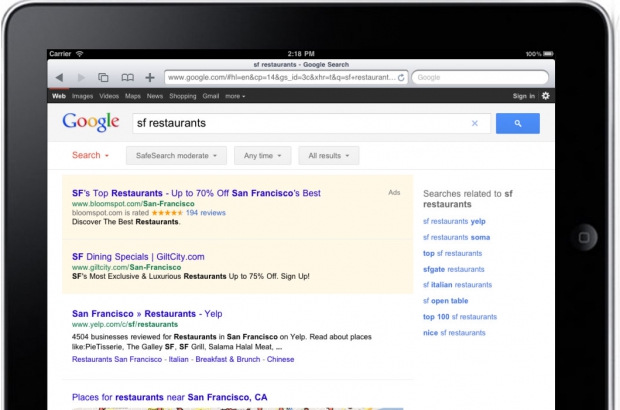Switch to the Images tab
Image resolution: width=620 pixels, height=410 pixels.
(x=82, y=96)
